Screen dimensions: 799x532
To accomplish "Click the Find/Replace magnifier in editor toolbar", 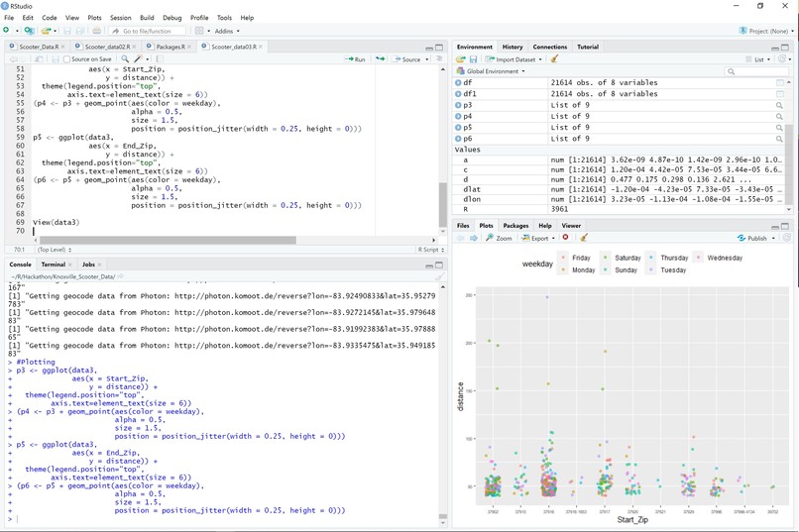I will [125, 59].
